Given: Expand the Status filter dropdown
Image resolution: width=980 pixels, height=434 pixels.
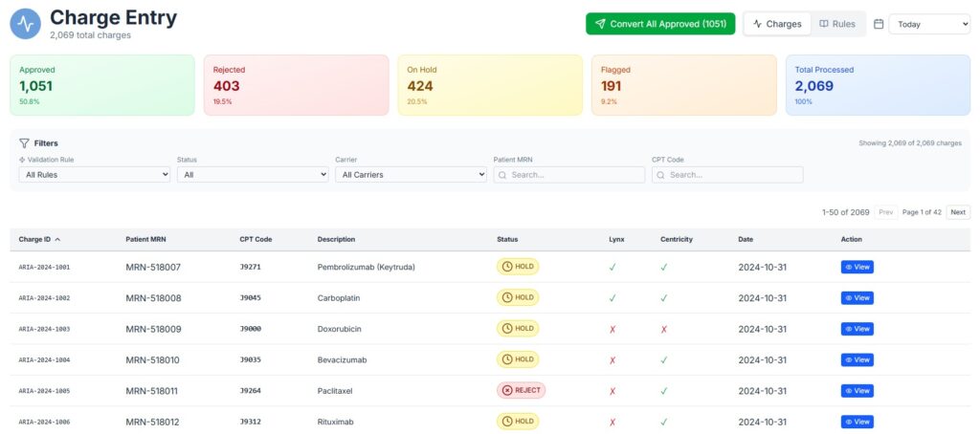Looking at the screenshot, I should [253, 175].
